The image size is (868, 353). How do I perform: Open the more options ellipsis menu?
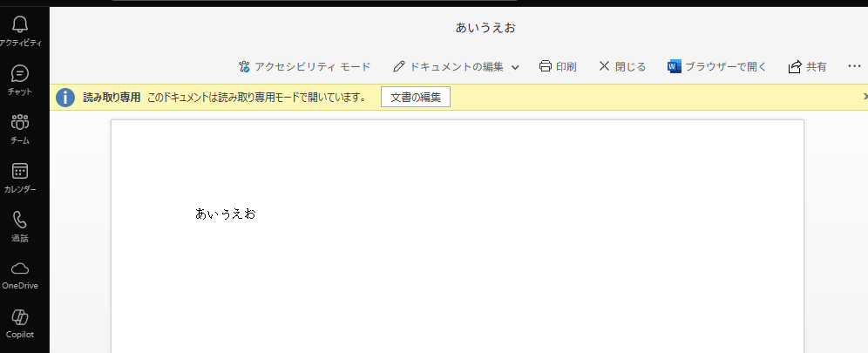pyautogui.click(x=854, y=66)
